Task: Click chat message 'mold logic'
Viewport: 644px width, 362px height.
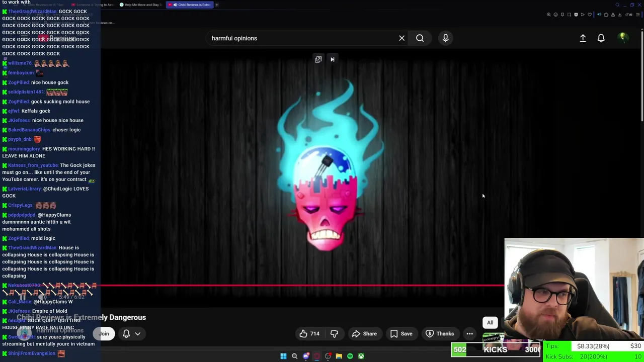Action: (x=43, y=238)
